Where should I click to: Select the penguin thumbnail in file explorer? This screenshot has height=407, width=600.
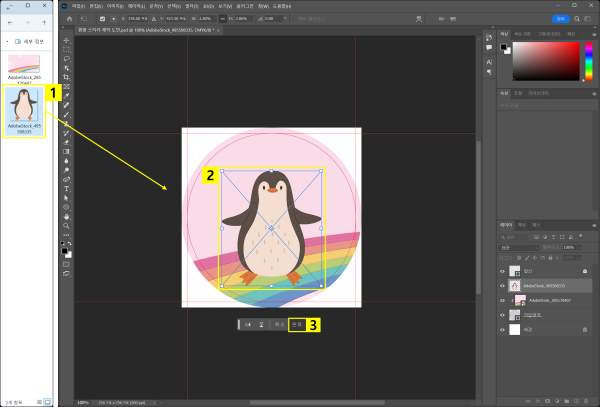tap(22, 104)
